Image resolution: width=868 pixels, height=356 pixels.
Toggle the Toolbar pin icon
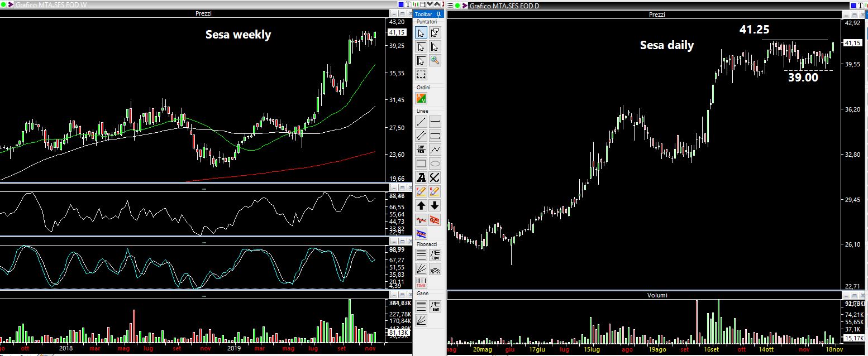(440, 14)
